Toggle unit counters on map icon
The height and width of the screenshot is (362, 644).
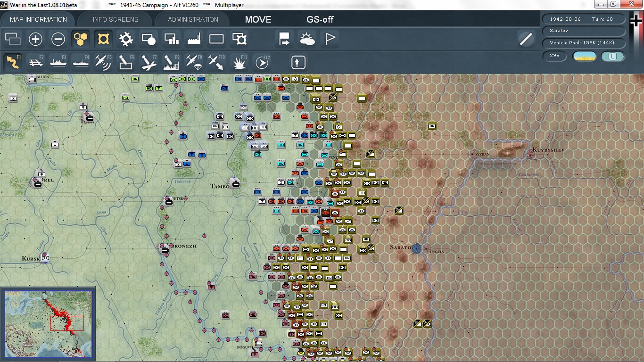13,39
